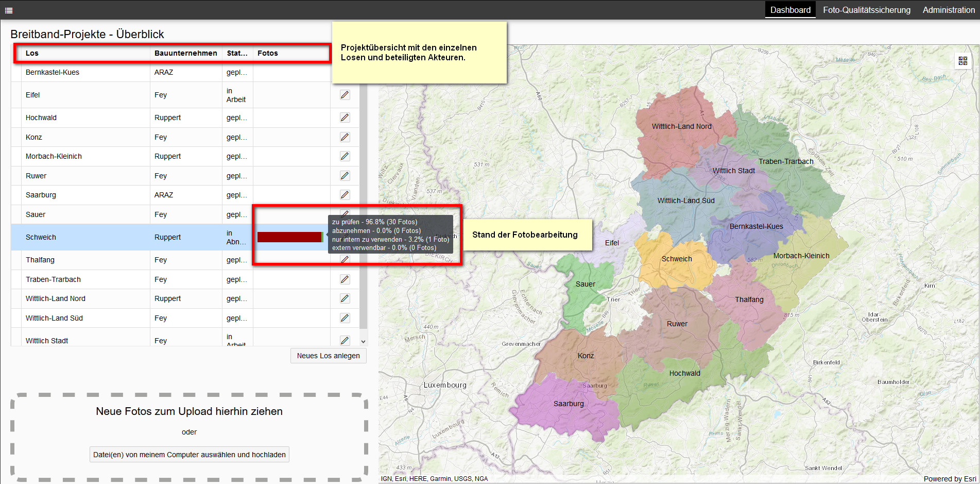Viewport: 980px width, 484px height.
Task: Edit the Wittlich Stadt row pencil icon
Action: click(x=345, y=340)
